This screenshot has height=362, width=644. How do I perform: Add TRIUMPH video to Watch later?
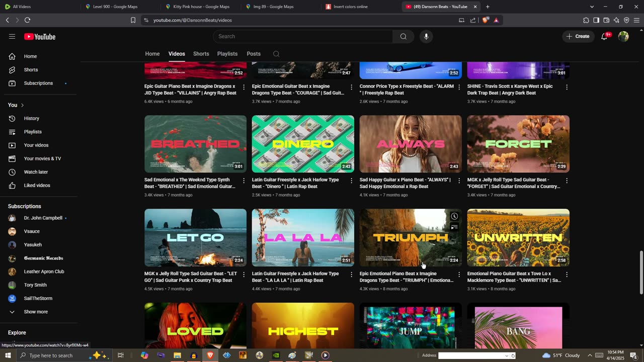(x=454, y=216)
